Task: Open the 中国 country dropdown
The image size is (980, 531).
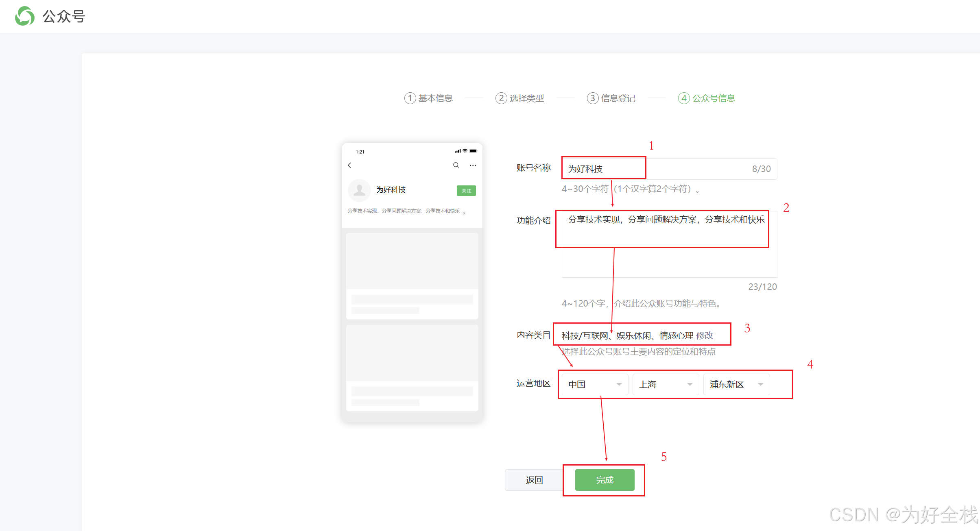Action: tap(595, 384)
